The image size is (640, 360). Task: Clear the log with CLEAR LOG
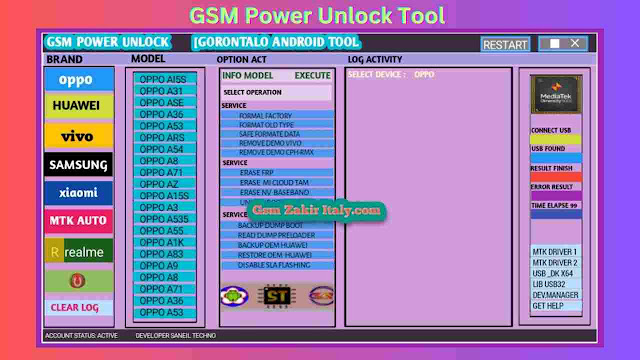click(79, 307)
